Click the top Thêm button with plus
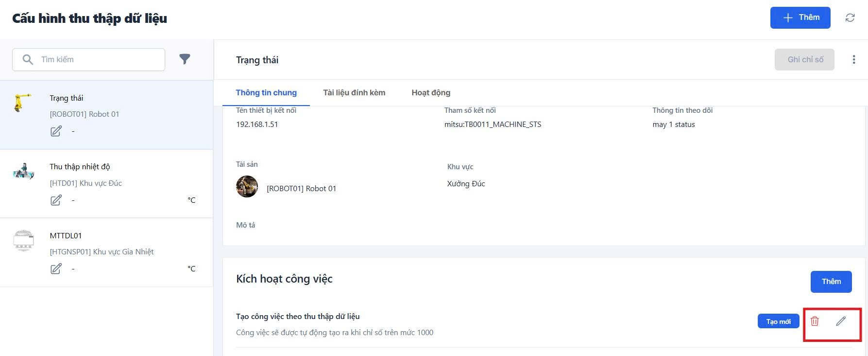This screenshot has width=868, height=356. click(x=800, y=18)
